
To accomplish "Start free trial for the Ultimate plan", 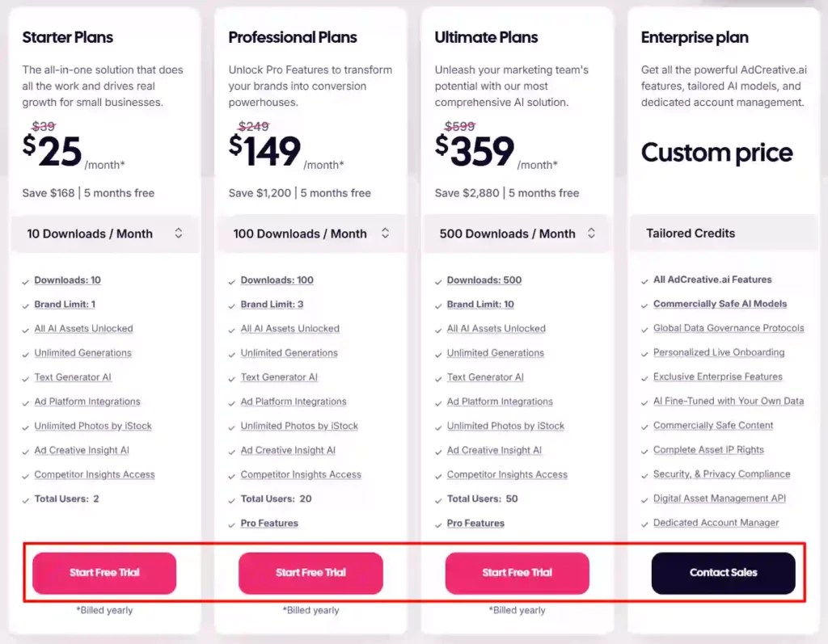I will 517,572.
